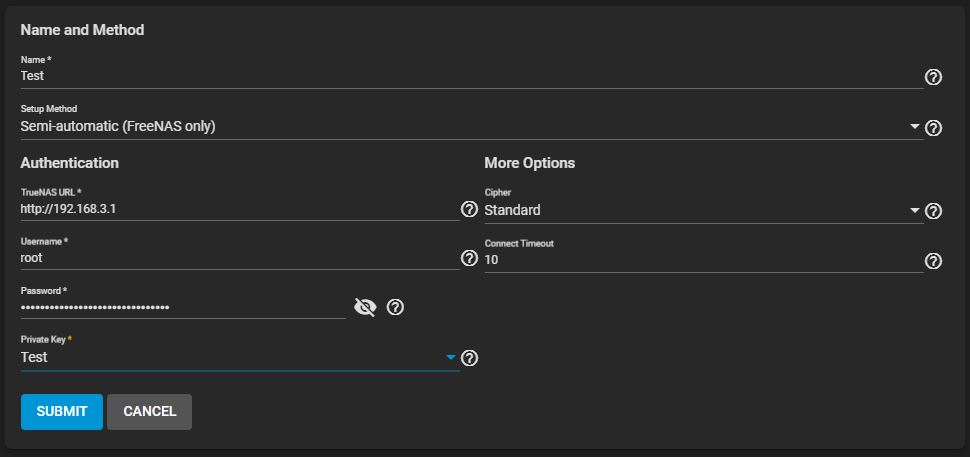Viewport: 970px width, 457px height.
Task: Focus the TrueNAS URL input
Action: point(238,209)
